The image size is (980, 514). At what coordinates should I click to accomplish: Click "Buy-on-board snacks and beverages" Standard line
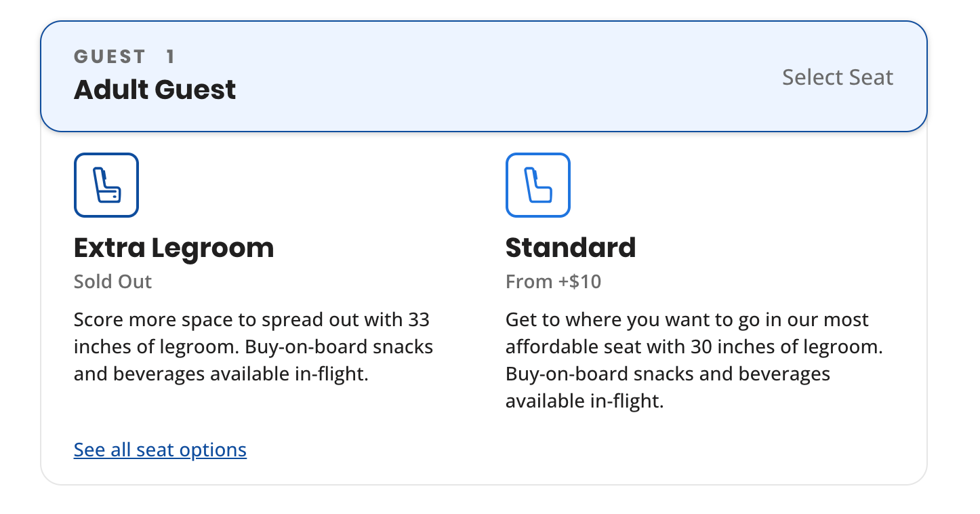pyautogui.click(x=668, y=374)
